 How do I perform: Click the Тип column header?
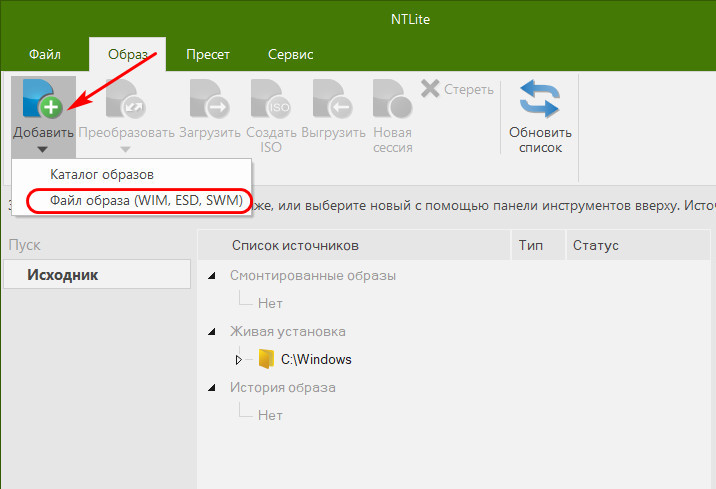click(x=538, y=245)
